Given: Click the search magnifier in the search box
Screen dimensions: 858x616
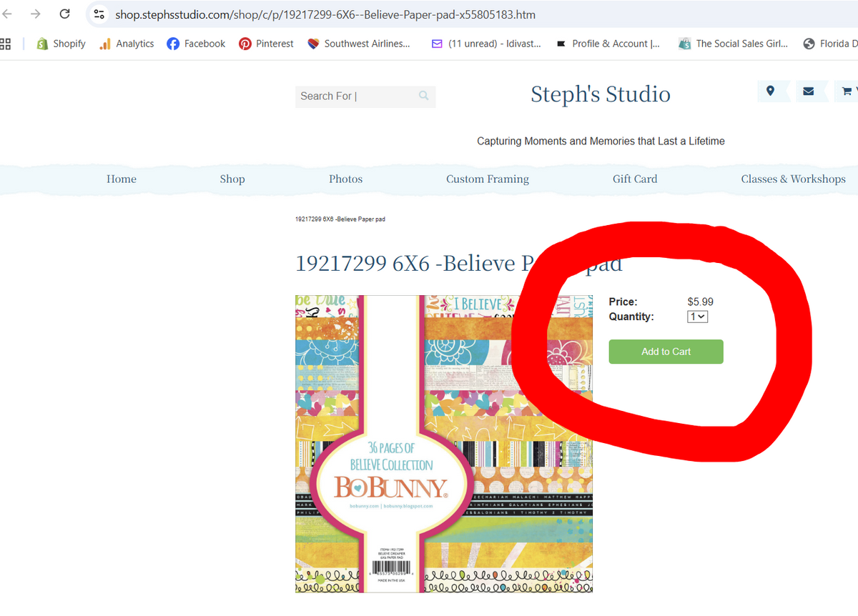Looking at the screenshot, I should point(423,96).
